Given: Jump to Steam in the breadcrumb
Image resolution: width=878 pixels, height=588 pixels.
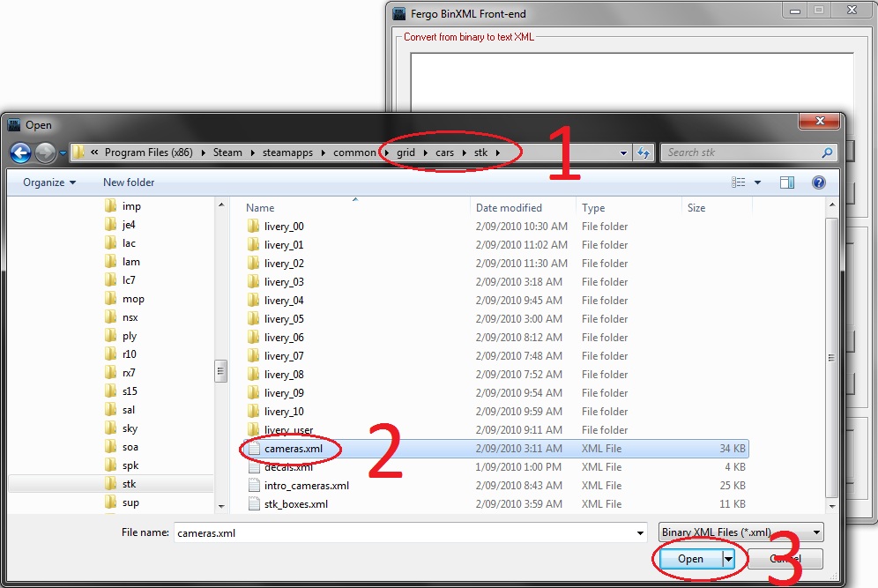Looking at the screenshot, I should [x=227, y=153].
